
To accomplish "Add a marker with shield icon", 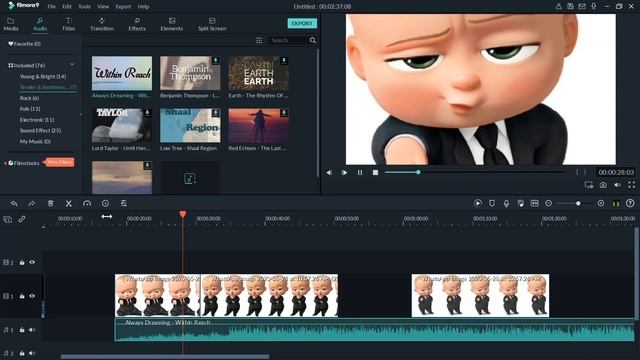I will [x=492, y=203].
